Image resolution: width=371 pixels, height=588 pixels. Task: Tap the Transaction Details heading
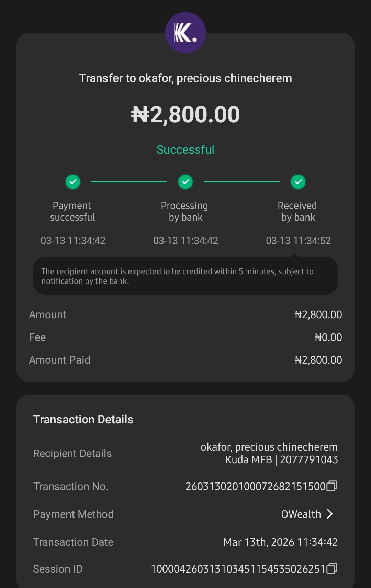83,419
